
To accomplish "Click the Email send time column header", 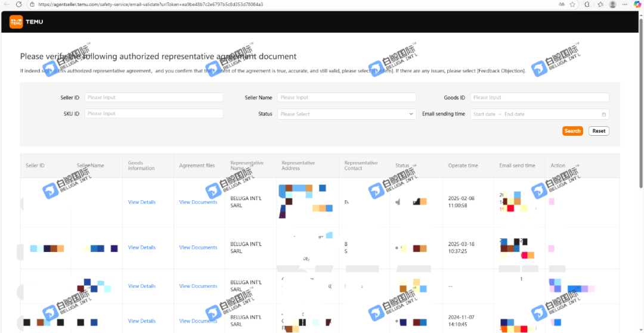I will click(x=517, y=166).
